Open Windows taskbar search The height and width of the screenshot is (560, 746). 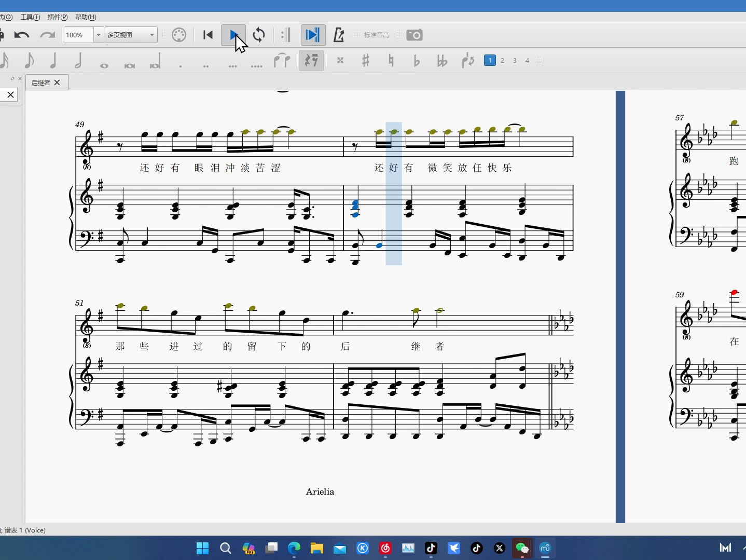pos(226,548)
